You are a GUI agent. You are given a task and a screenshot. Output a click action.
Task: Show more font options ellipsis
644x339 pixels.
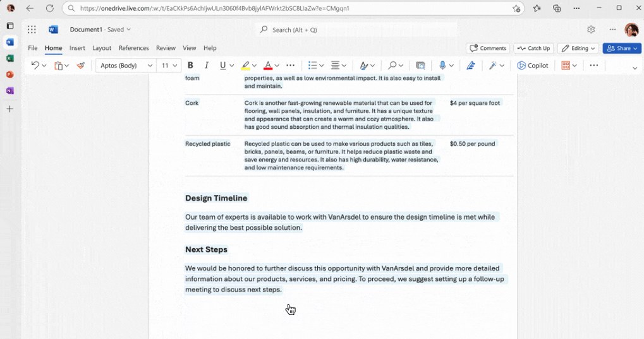(x=290, y=65)
